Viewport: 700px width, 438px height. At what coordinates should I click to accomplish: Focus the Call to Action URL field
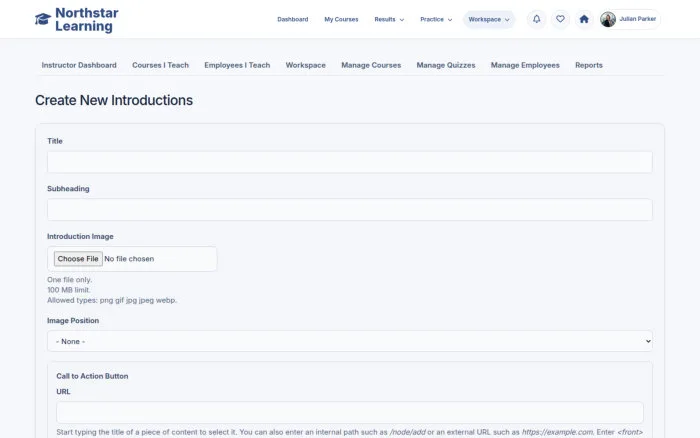tap(350, 412)
